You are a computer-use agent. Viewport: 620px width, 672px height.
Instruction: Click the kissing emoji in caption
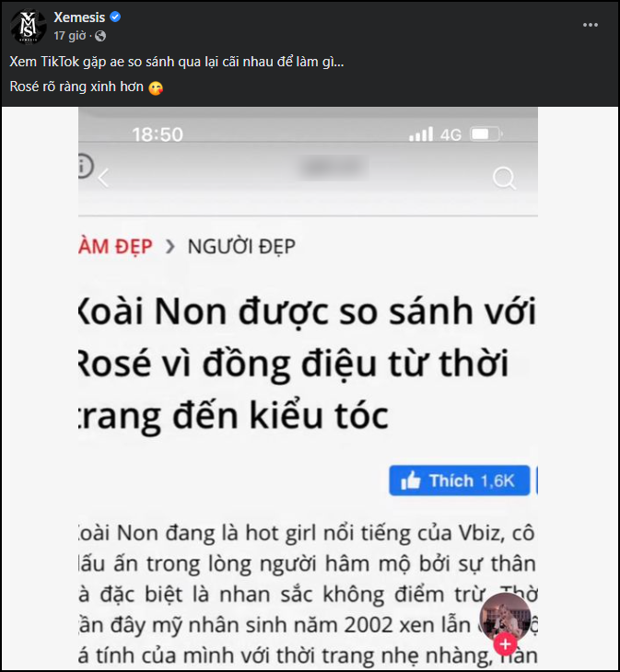tap(156, 87)
